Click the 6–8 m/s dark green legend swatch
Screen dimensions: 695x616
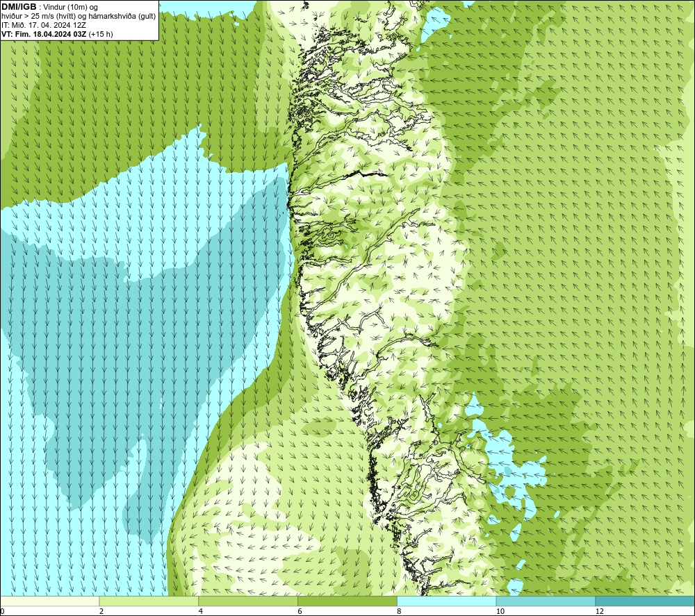[347, 601]
